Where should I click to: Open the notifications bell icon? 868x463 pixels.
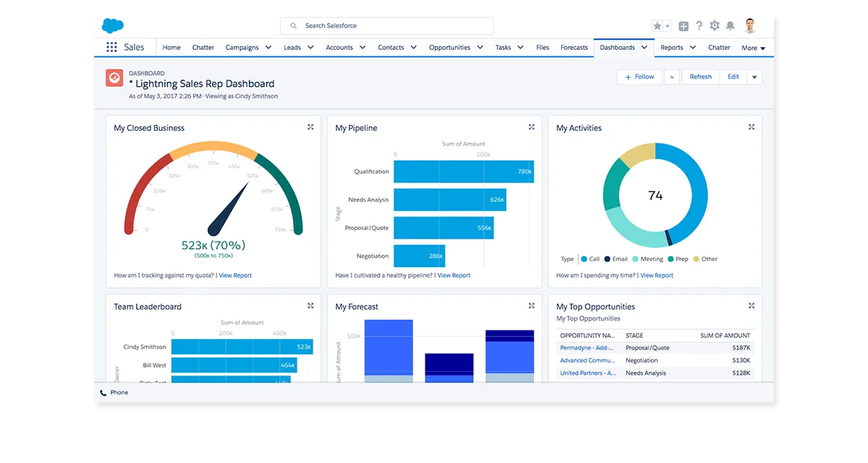click(730, 26)
